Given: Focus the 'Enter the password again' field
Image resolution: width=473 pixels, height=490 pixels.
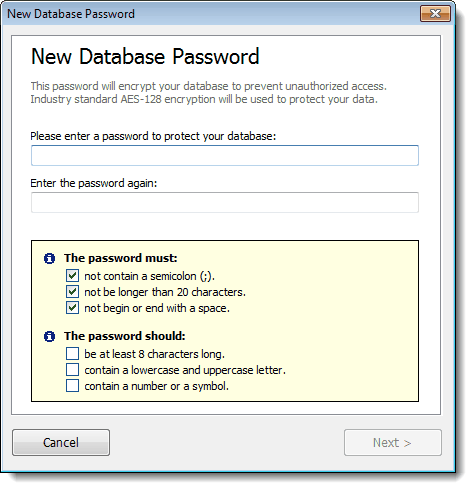Looking at the screenshot, I should 225,202.
